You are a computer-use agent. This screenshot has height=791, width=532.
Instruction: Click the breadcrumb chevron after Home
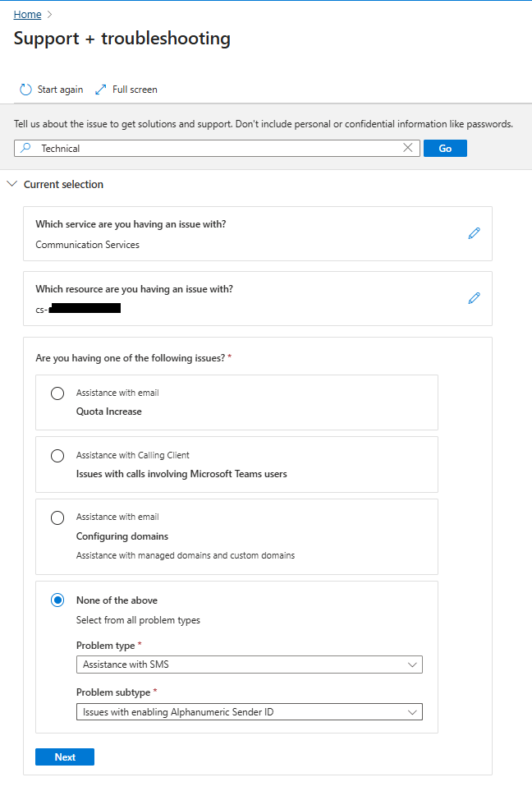[x=50, y=15]
